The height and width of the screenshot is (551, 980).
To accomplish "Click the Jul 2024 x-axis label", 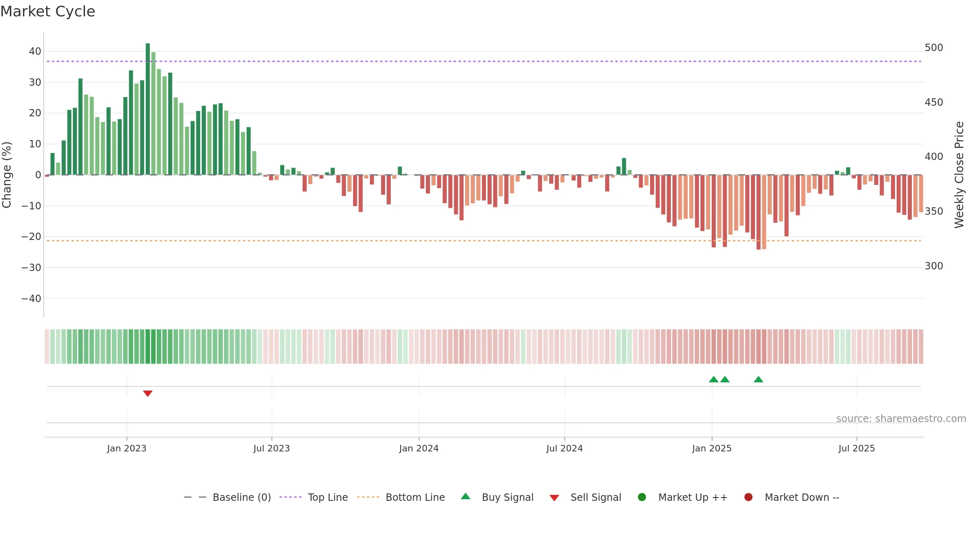I will point(565,448).
